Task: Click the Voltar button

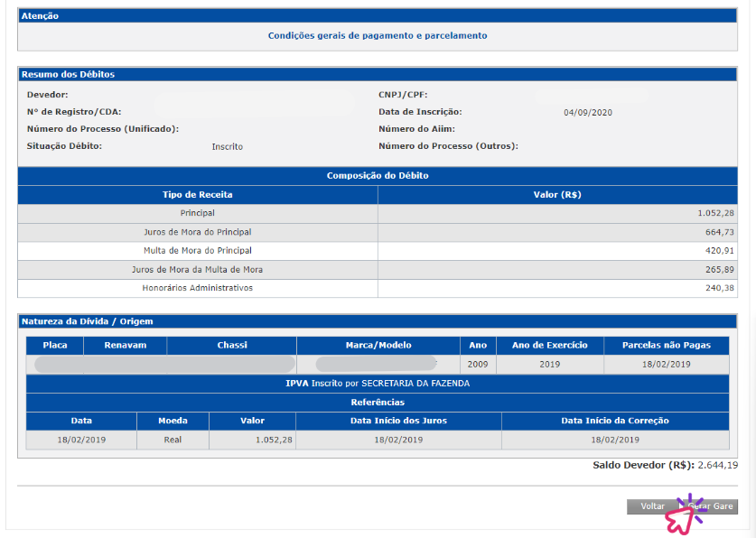Action: pos(652,506)
